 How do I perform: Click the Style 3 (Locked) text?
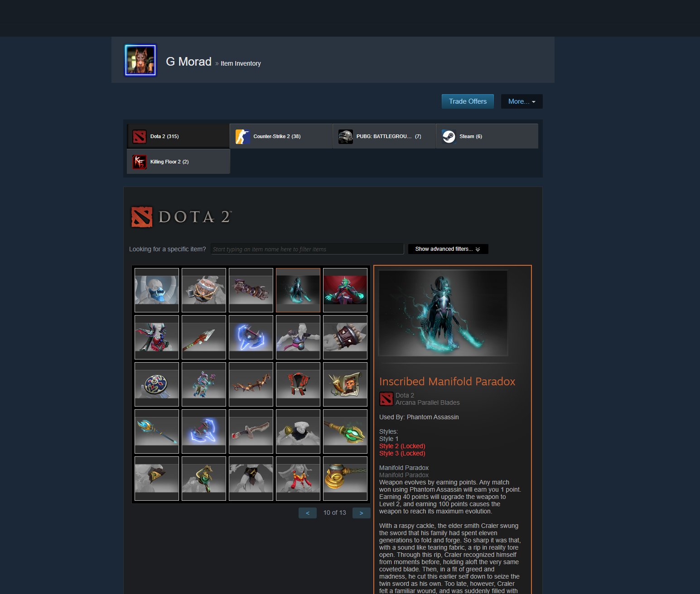coord(402,453)
